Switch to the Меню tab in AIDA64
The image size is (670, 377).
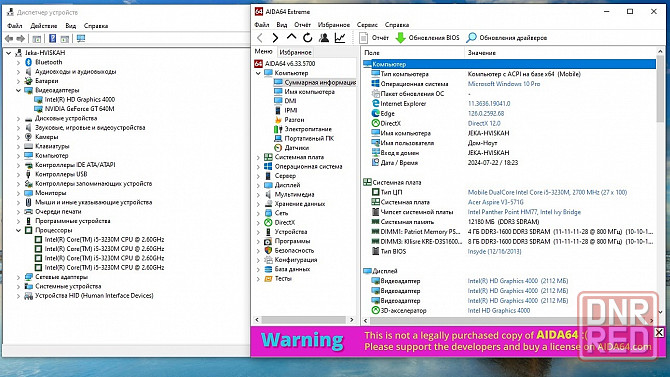(263, 52)
